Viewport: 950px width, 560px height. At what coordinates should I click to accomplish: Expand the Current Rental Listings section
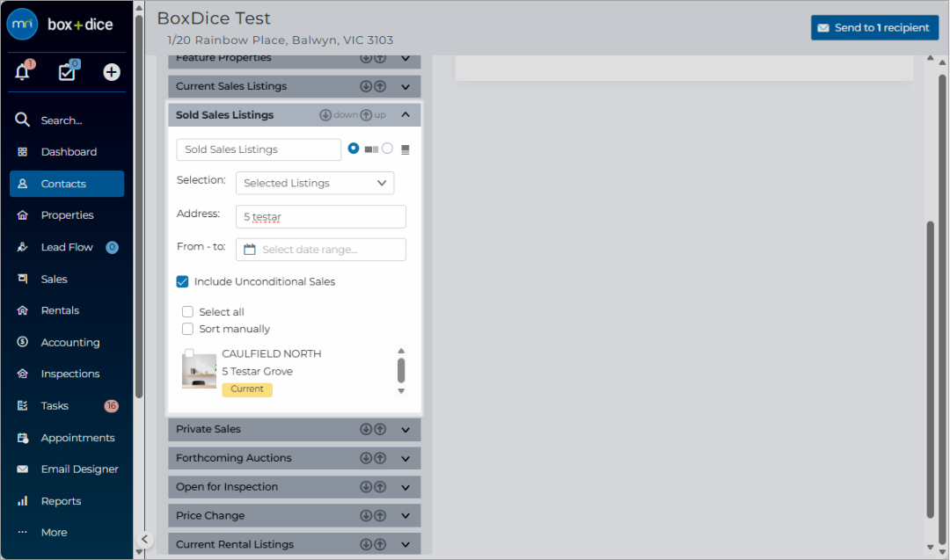[x=406, y=544]
